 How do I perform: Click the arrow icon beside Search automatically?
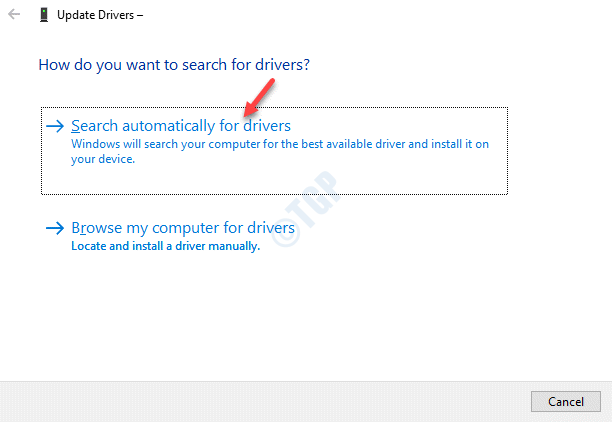(55, 126)
